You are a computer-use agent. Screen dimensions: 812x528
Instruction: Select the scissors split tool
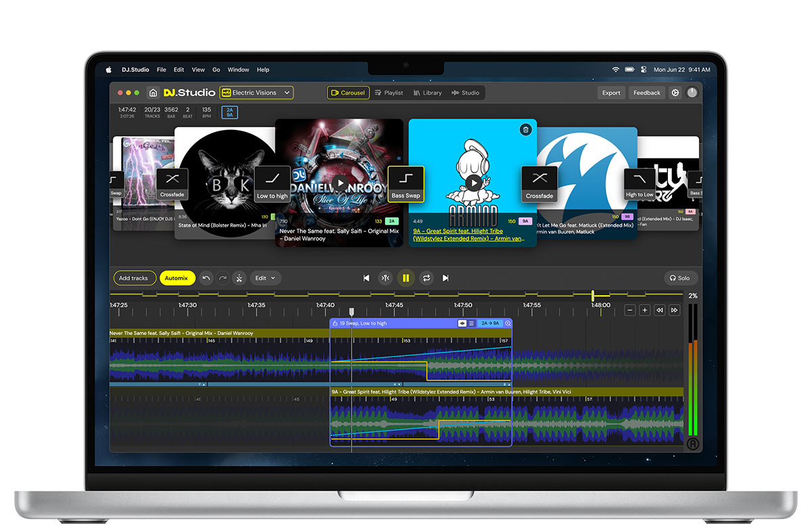click(240, 278)
